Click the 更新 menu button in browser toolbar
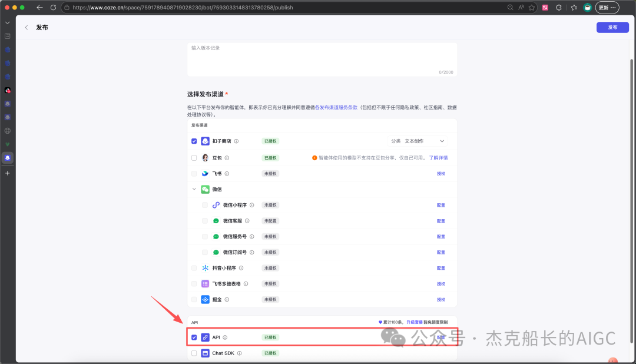636x364 pixels. coord(607,7)
